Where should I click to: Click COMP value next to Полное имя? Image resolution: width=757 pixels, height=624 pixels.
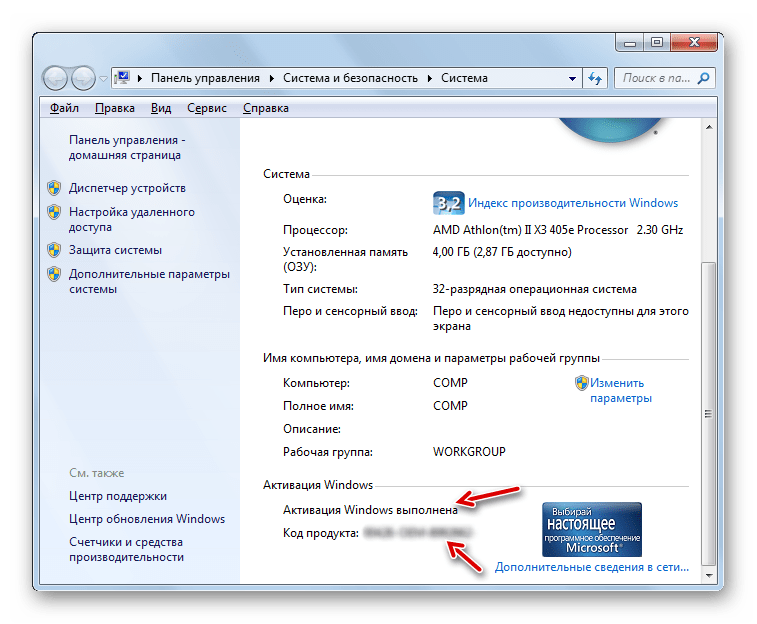tap(450, 406)
